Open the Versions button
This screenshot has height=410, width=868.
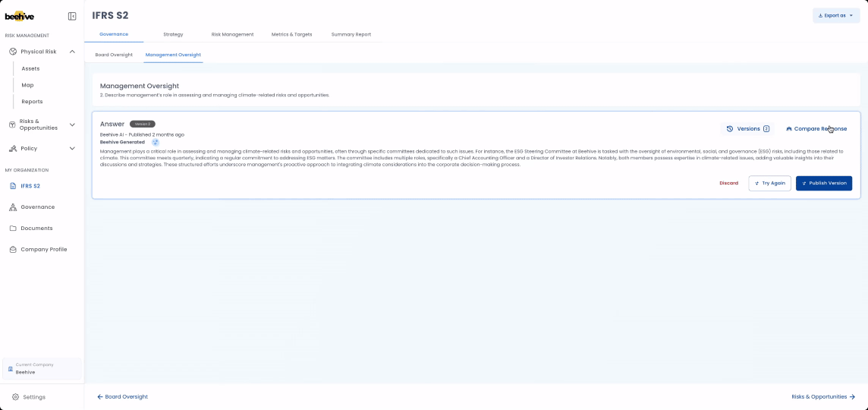pos(748,128)
